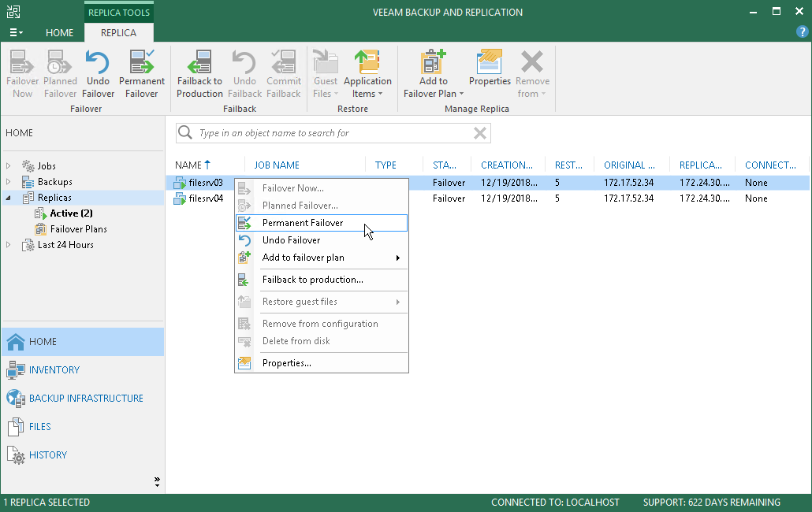Sort by the CONNECT column header
The width and height of the screenshot is (812, 512).
coord(772,165)
